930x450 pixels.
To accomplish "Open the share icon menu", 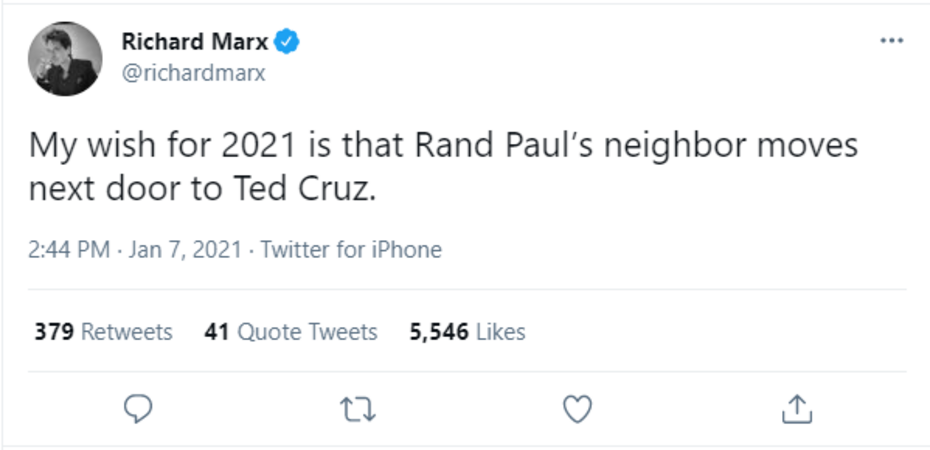I will point(796,407).
